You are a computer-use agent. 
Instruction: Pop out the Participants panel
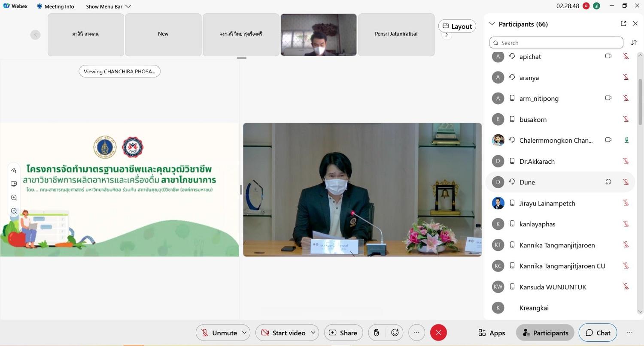click(623, 24)
